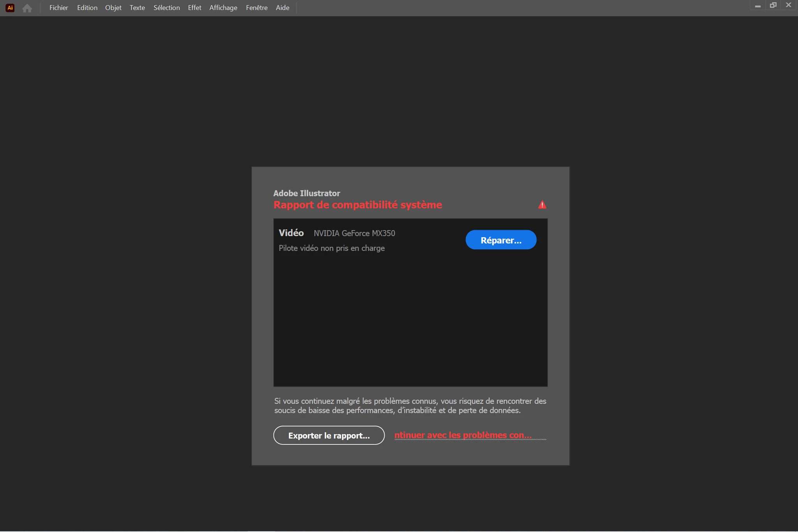Go to the Home screen icon
This screenshot has height=532, width=798.
click(27, 8)
